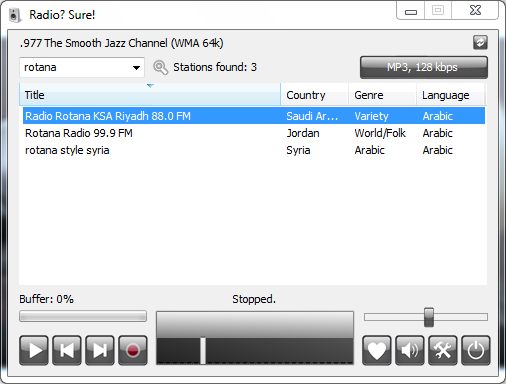Sort stations by the Country column
The image size is (506, 384).
coord(315,95)
